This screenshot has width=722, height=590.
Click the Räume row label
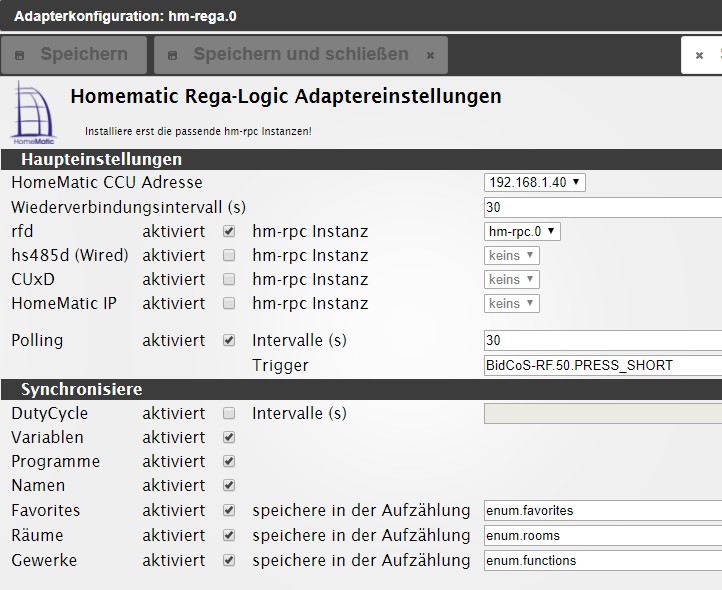(37, 535)
